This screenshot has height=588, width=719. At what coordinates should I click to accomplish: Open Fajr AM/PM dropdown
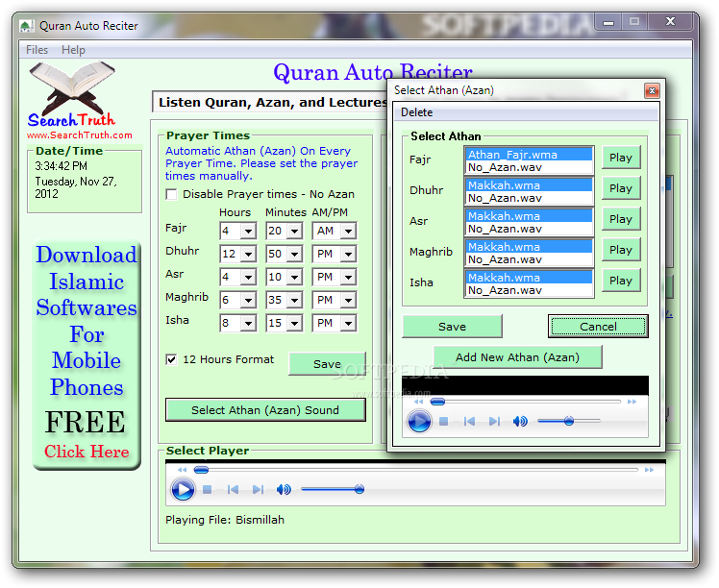pos(348,231)
